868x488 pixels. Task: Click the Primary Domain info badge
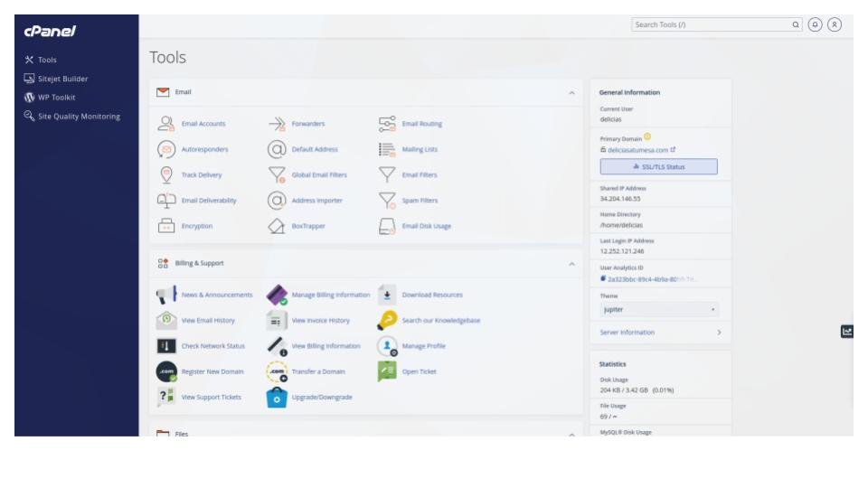click(x=647, y=136)
